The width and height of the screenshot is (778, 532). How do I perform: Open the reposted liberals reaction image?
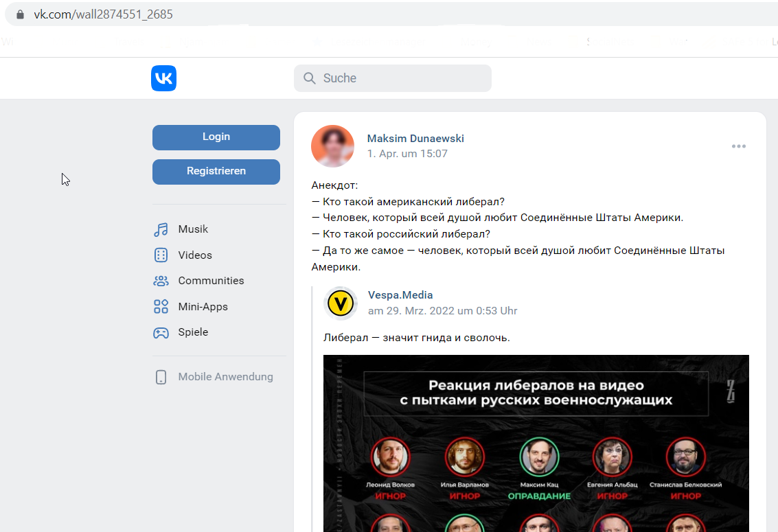[x=536, y=443]
